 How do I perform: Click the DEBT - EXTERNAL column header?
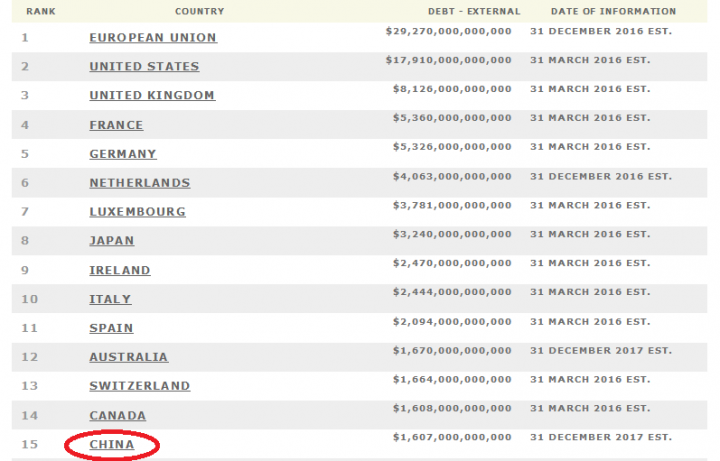coord(474,11)
